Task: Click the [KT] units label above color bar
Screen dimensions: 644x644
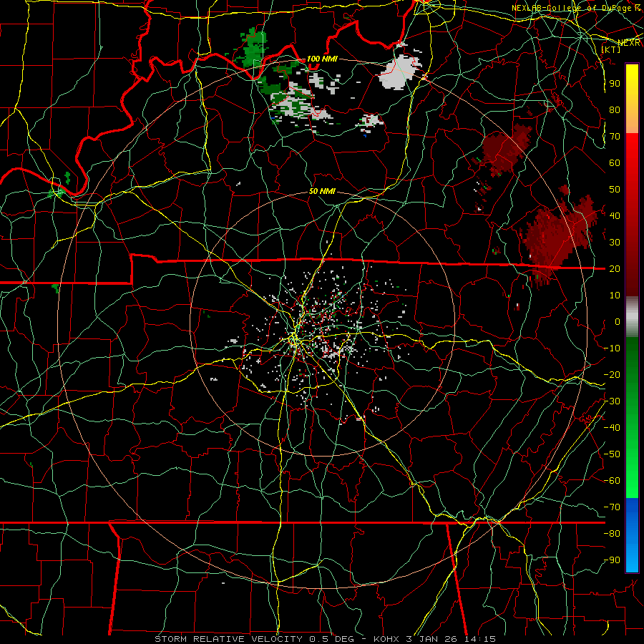Action: pos(611,49)
